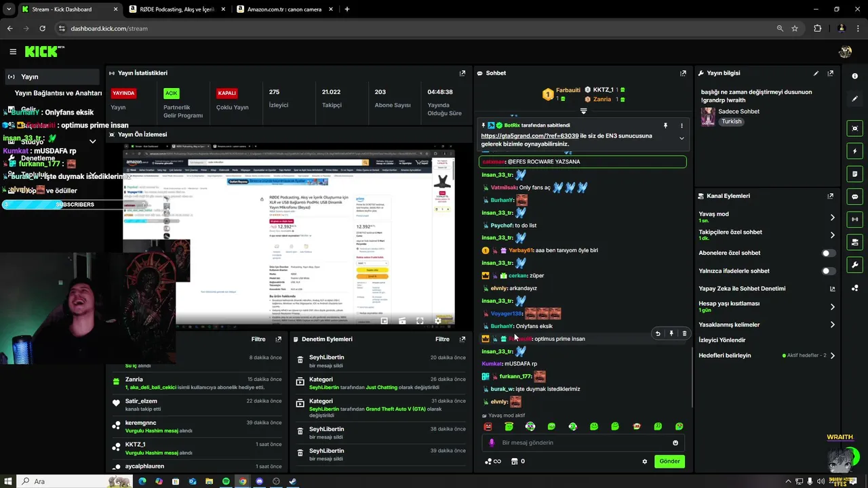Expand Yavaş mod settings
The image size is (868, 488).
tap(832, 218)
